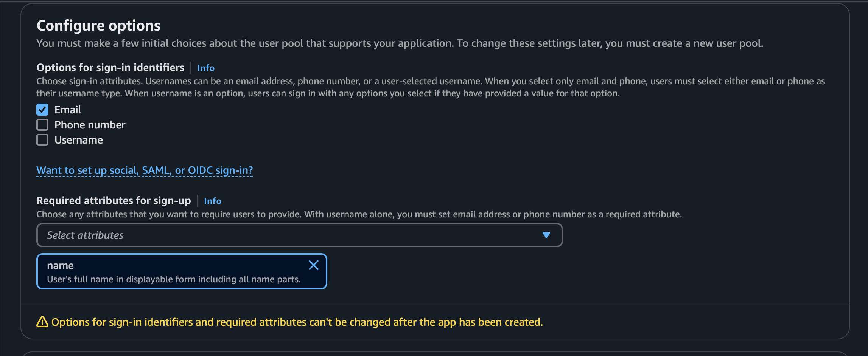Click the Options for sign-in identifiers heading

click(x=110, y=68)
